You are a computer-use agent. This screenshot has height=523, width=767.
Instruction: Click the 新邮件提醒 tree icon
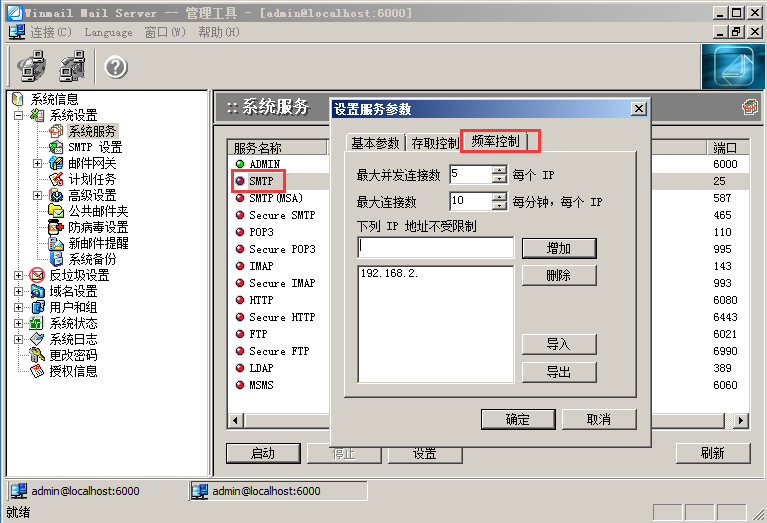56,243
